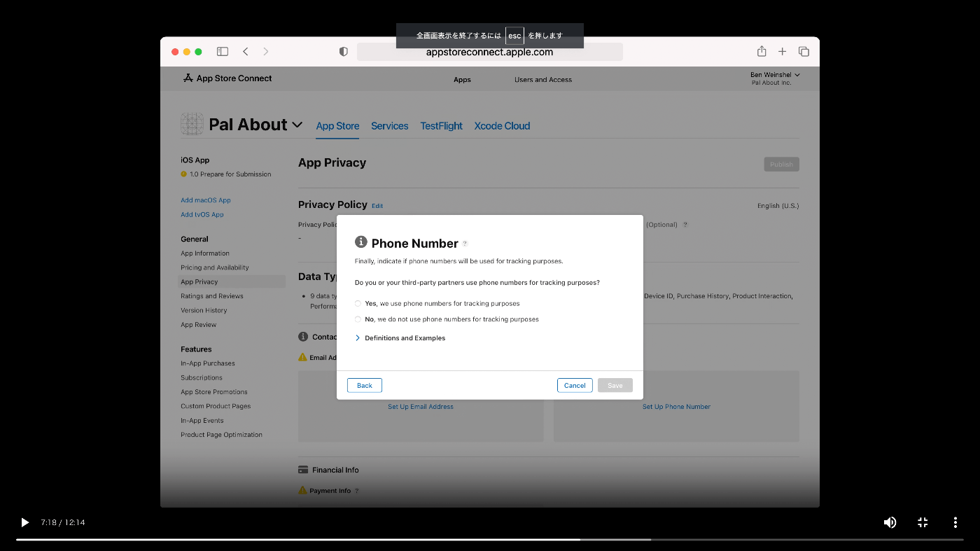Open a new tab with plus icon
Screen dimensions: 980x551
(x=783, y=52)
